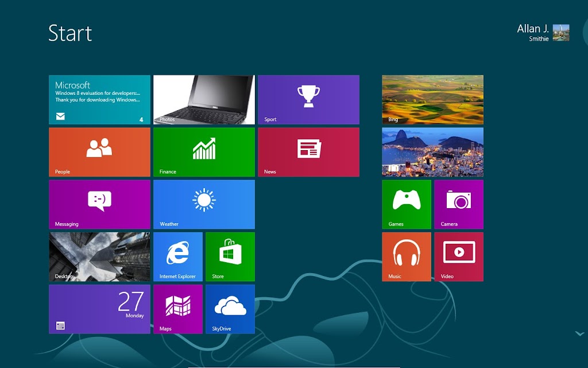
Task: Launch the Video tile
Action: pos(459,257)
